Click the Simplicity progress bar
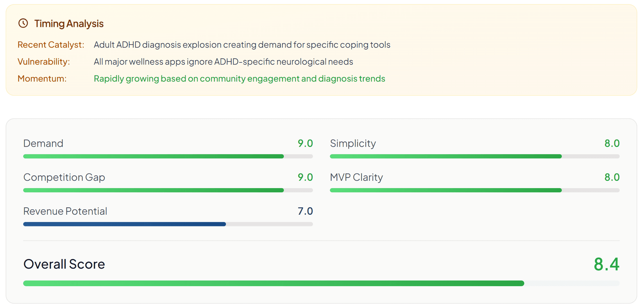The image size is (644, 307). click(474, 156)
